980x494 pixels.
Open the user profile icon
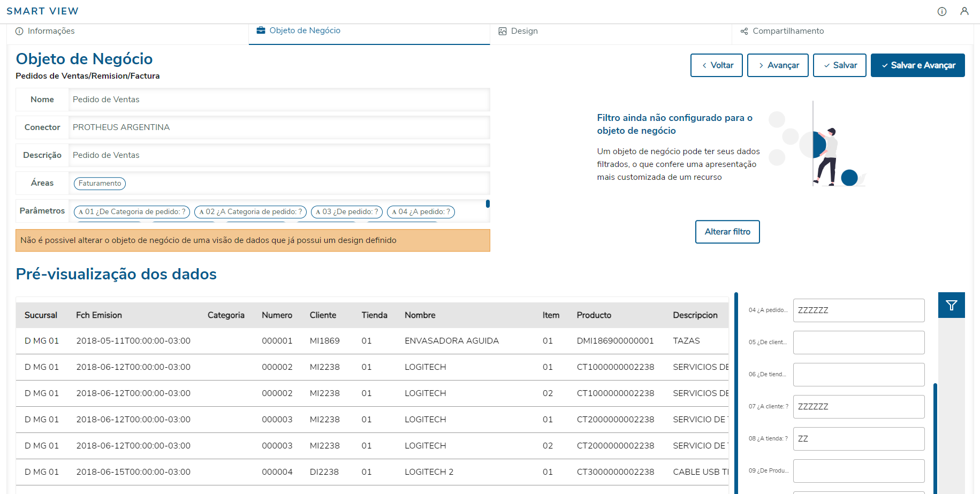coord(964,11)
